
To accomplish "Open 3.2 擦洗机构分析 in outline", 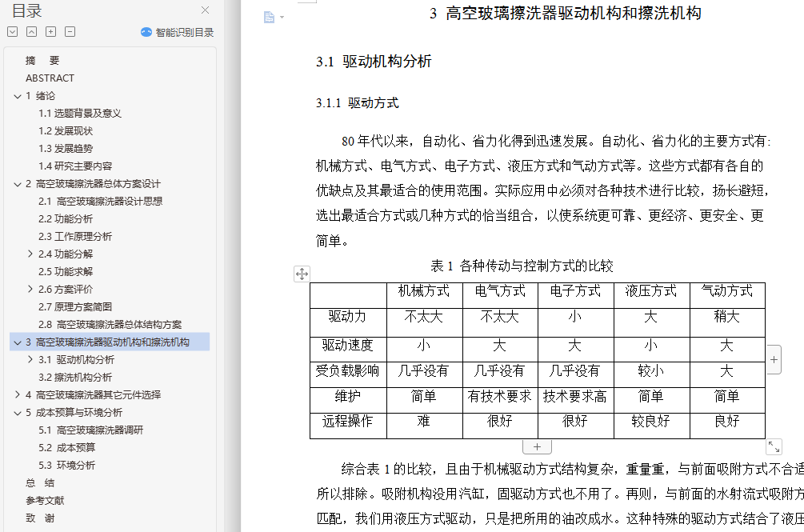I will tap(75, 378).
